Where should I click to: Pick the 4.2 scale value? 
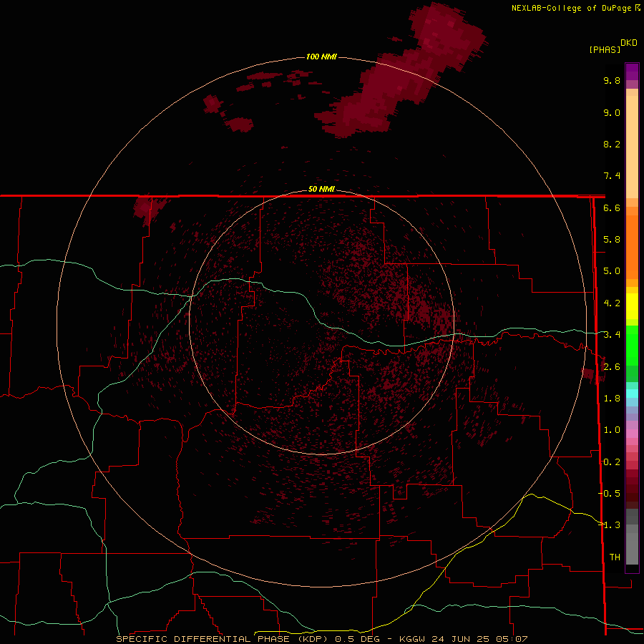[x=612, y=303]
